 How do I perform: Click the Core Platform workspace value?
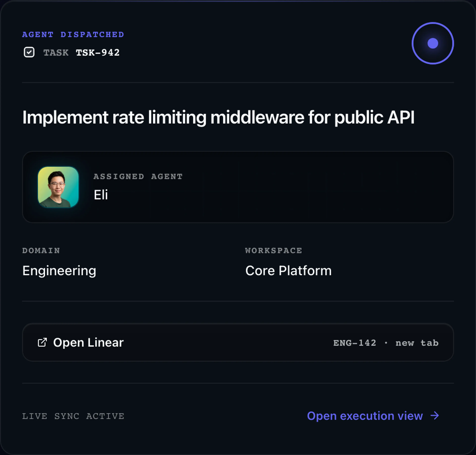288,271
